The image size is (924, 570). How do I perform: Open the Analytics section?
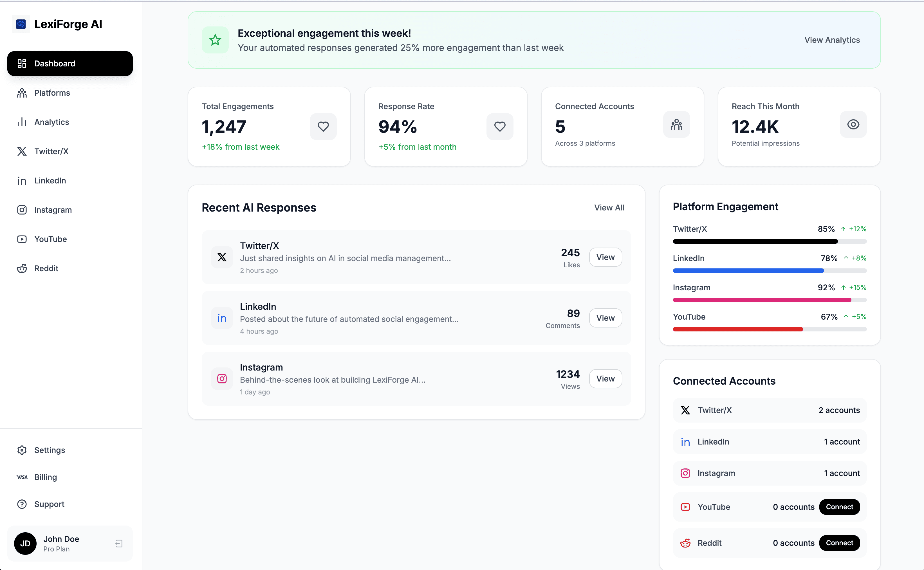(x=52, y=122)
